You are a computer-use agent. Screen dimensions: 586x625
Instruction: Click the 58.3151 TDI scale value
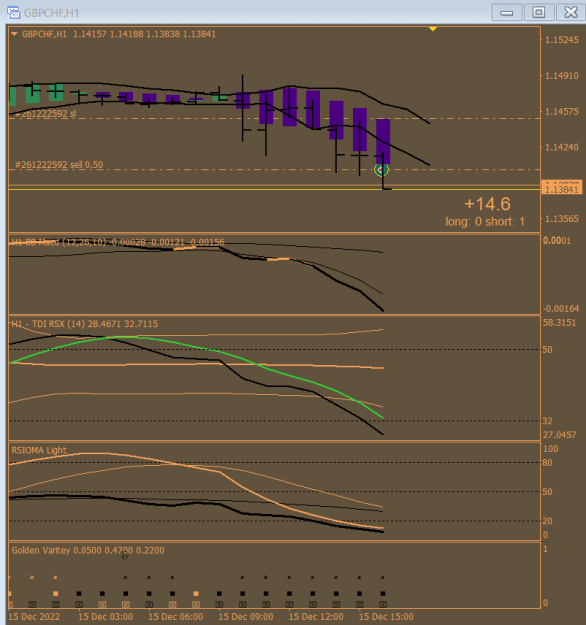coord(559,323)
